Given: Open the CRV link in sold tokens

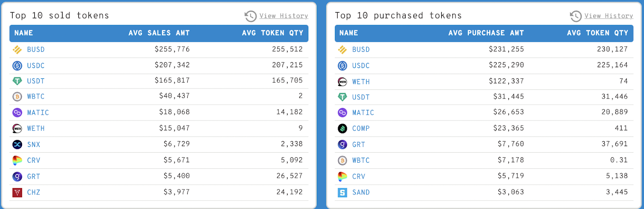Looking at the screenshot, I should 34,160.
